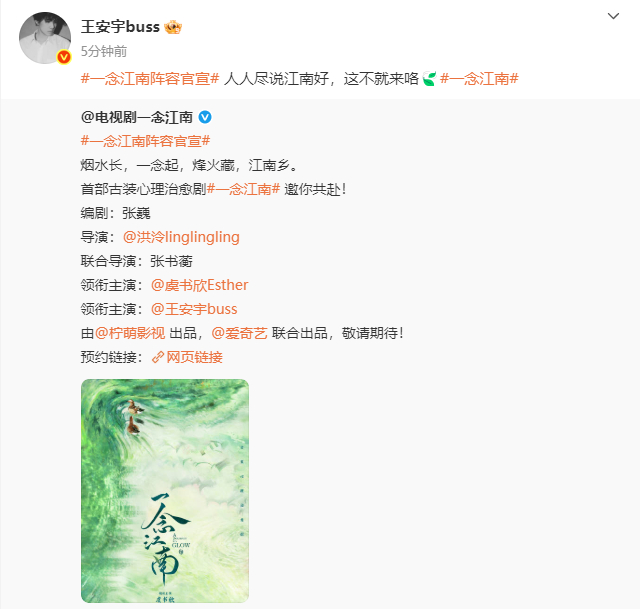Click the orange V verification badge
Image resolution: width=640 pixels, height=609 pixels.
coord(64,57)
